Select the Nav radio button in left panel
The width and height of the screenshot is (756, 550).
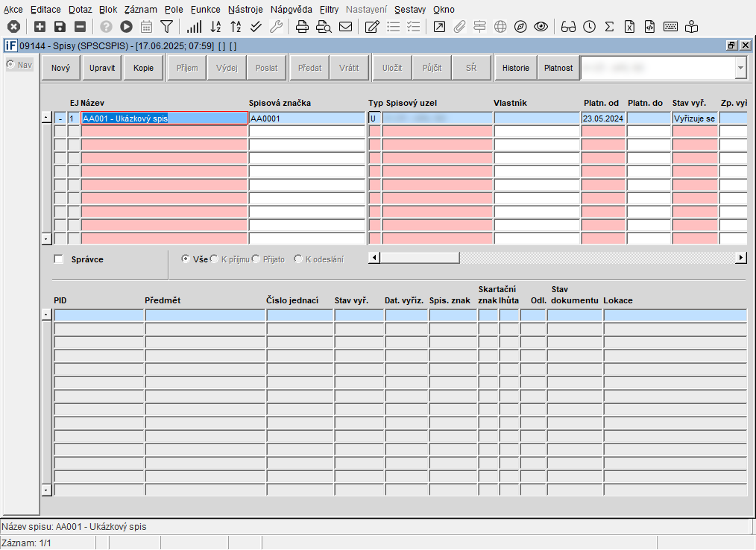(10, 65)
